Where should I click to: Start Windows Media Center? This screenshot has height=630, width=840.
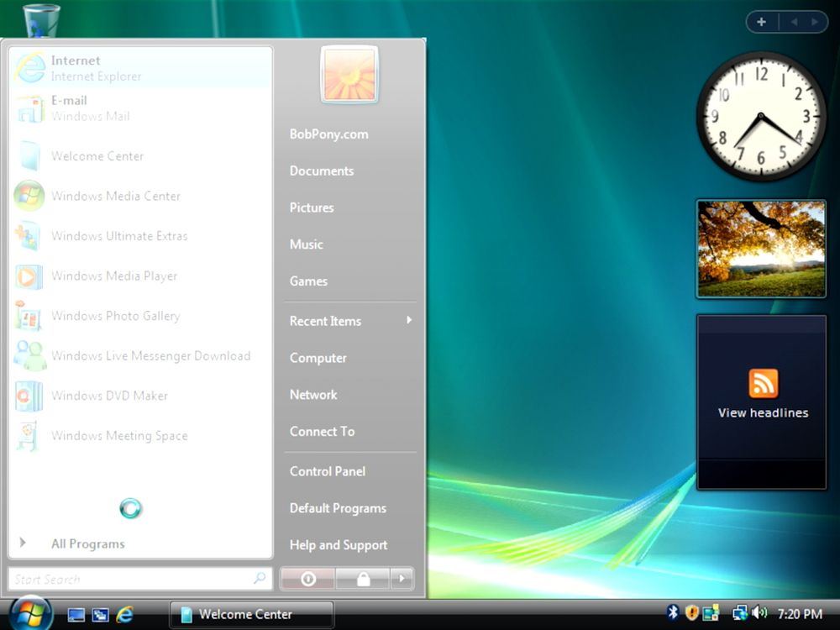coord(140,196)
